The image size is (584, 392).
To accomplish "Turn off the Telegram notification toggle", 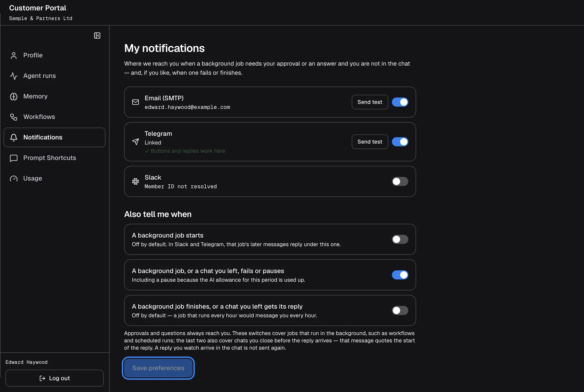I will click(400, 142).
